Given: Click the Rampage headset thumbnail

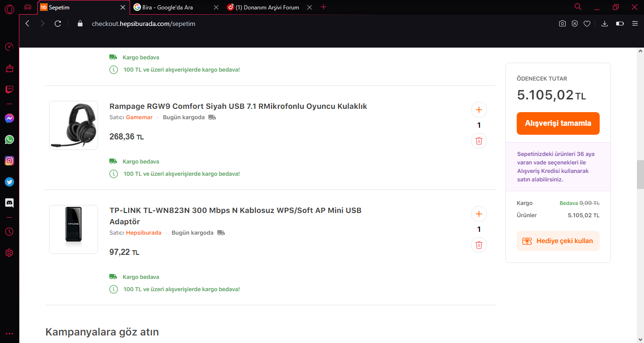Looking at the screenshot, I should pyautogui.click(x=74, y=125).
